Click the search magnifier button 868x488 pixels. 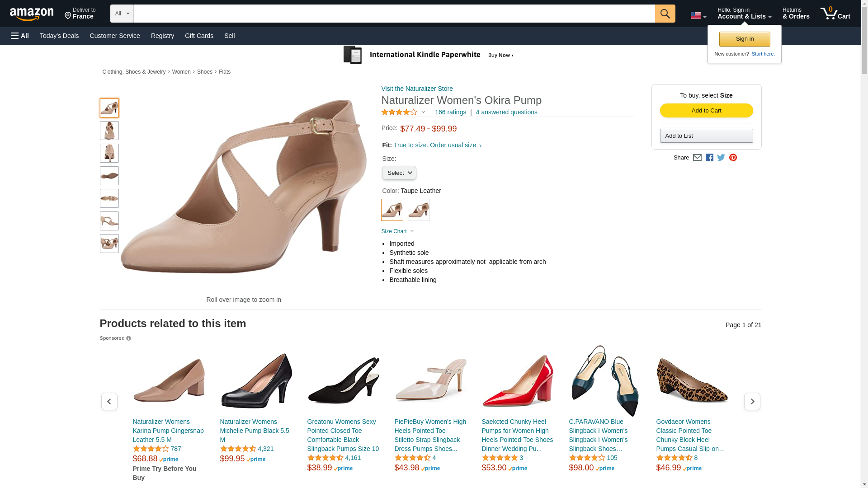(665, 14)
